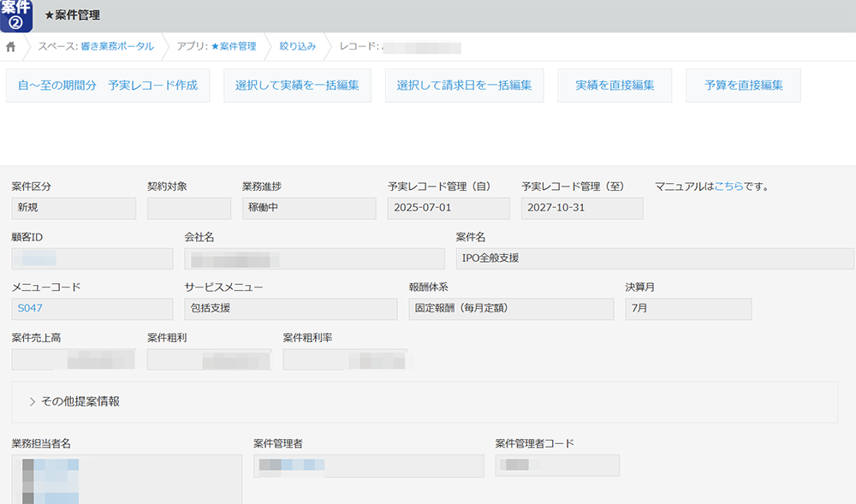The height and width of the screenshot is (504, 856).
Task: Click 自～至の期間分 予実レコード作成 button
Action: click(108, 86)
